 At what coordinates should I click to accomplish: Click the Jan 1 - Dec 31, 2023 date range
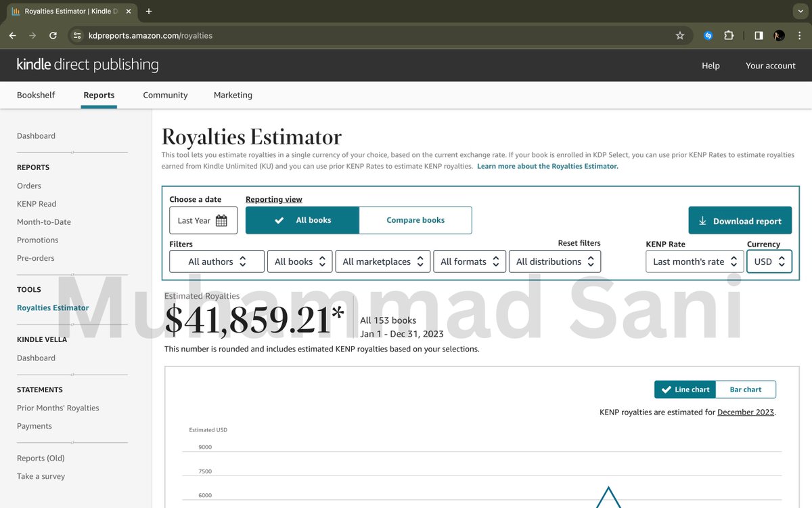coord(402,334)
